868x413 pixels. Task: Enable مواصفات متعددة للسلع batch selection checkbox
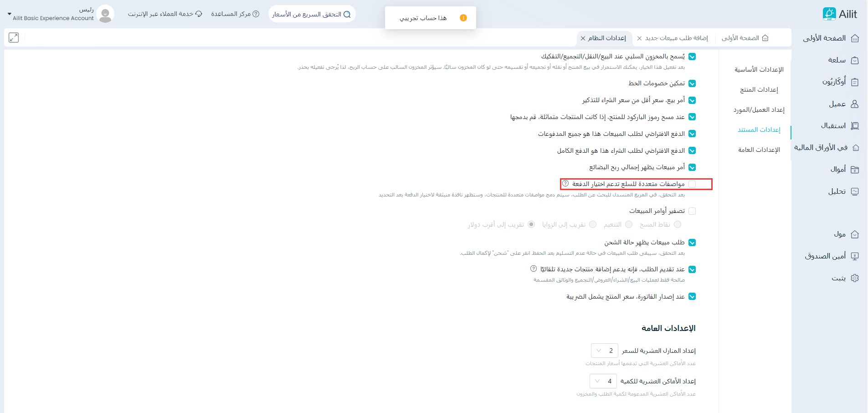pos(692,184)
